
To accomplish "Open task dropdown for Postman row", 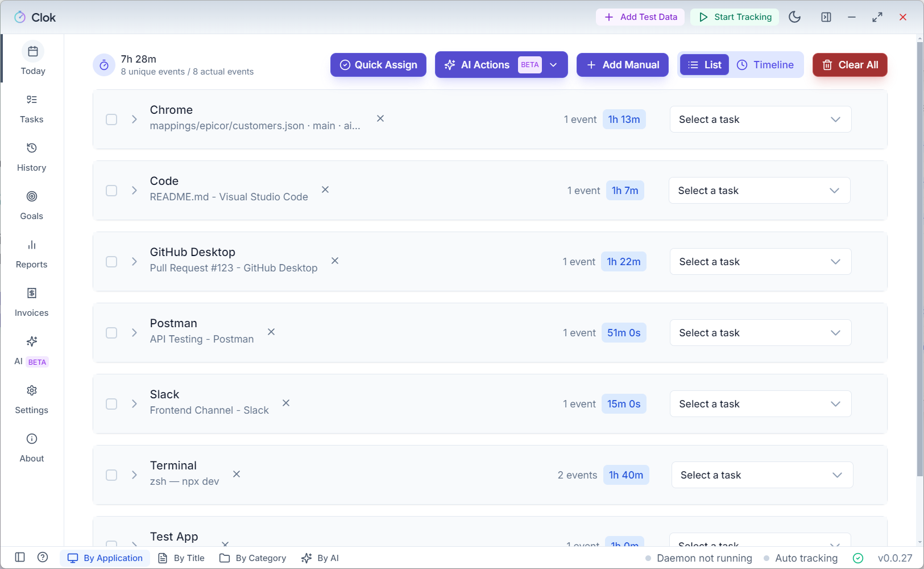I will 760,333.
